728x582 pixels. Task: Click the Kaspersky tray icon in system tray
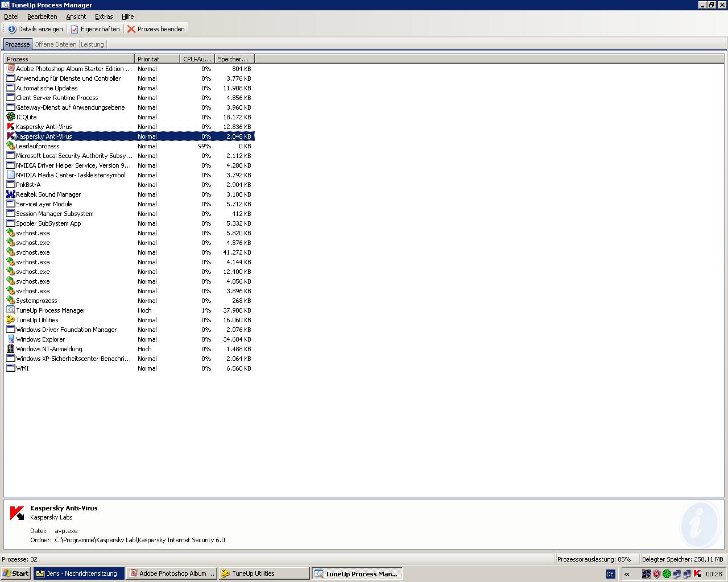click(697, 574)
